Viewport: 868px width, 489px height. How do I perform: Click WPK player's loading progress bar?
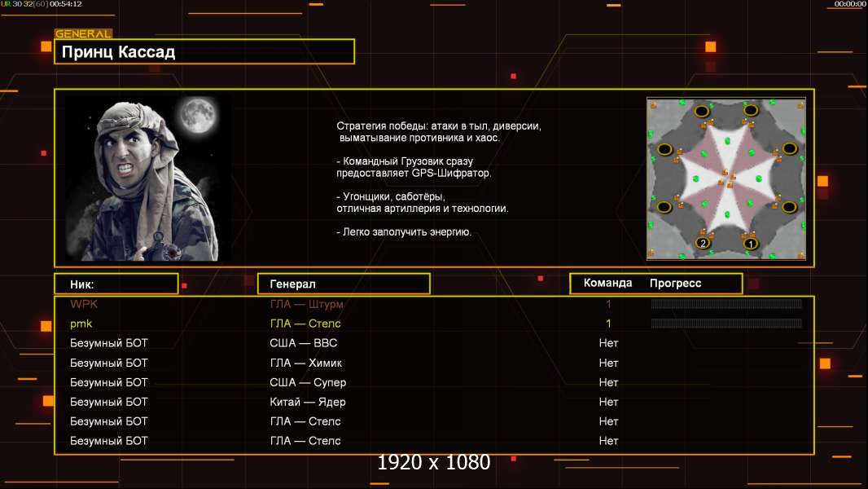pos(726,303)
